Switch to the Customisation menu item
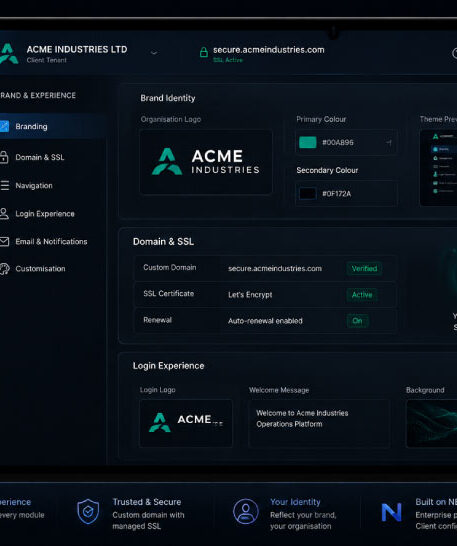 40,268
